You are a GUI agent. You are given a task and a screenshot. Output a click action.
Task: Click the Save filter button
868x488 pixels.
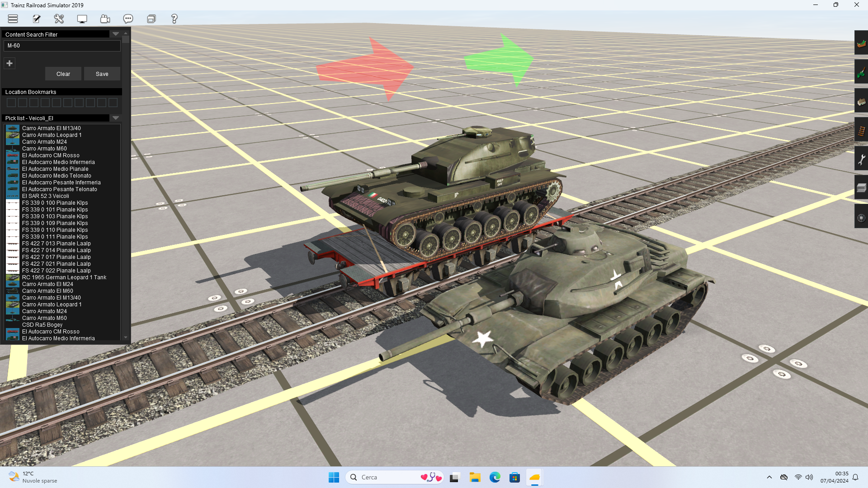102,74
